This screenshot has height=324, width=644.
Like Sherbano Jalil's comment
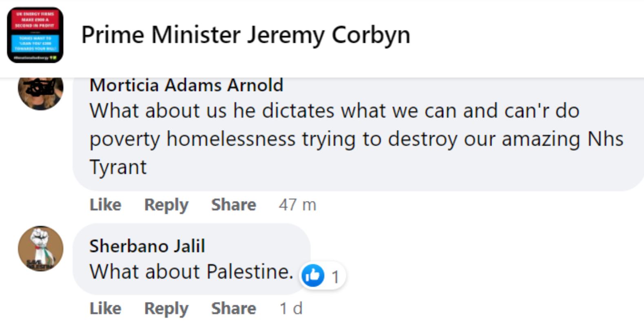[x=105, y=308]
